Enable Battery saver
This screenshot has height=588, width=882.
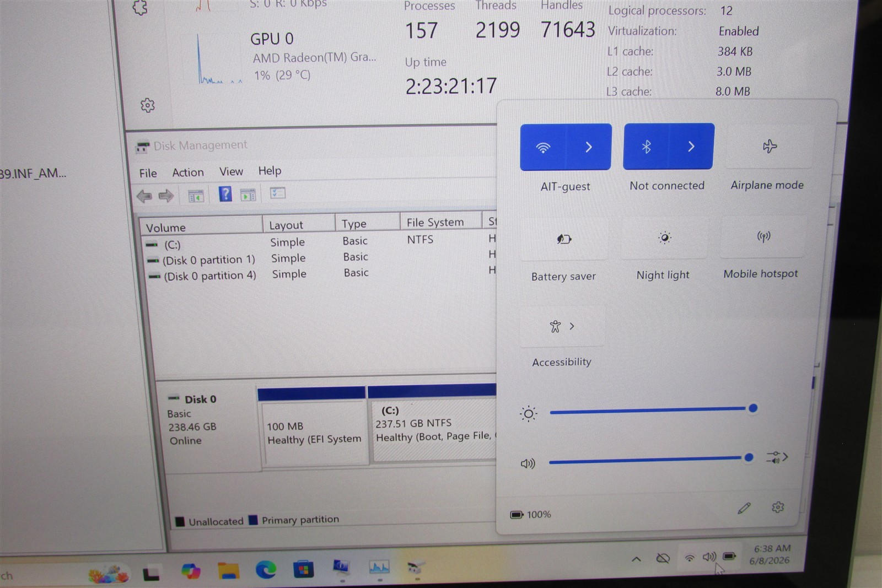[x=564, y=239]
